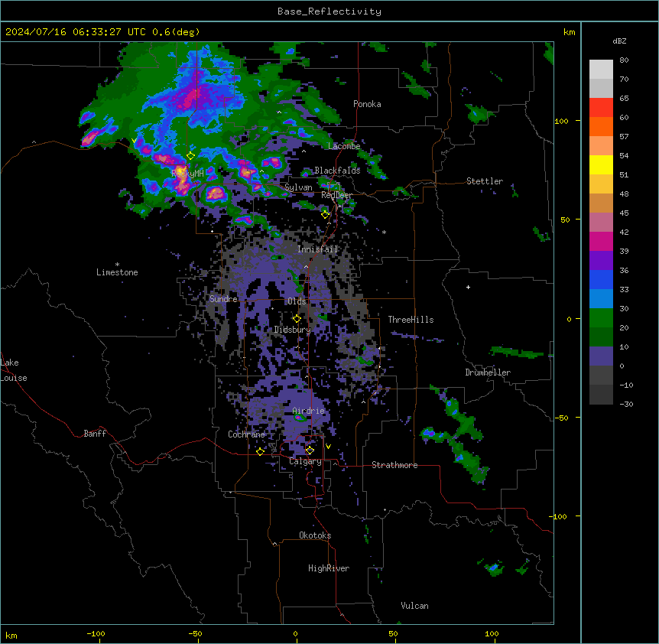Click the dBZ legend heading
This screenshot has width=659, height=644.
click(x=619, y=41)
